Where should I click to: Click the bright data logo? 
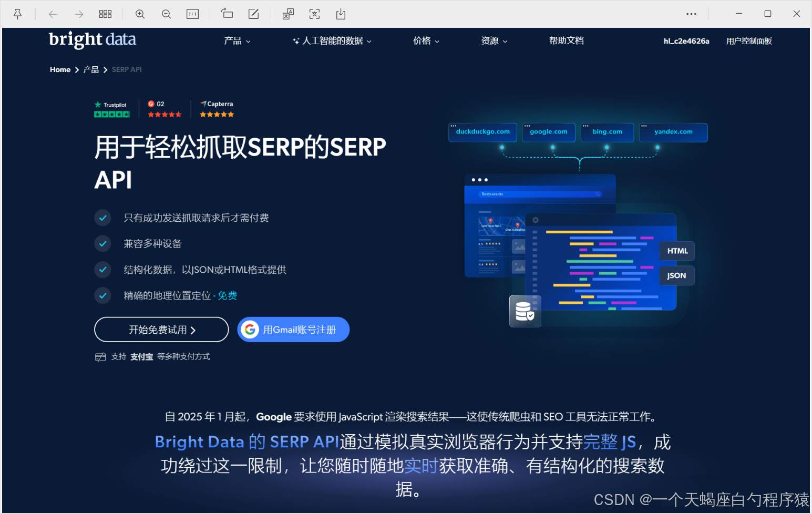point(92,39)
